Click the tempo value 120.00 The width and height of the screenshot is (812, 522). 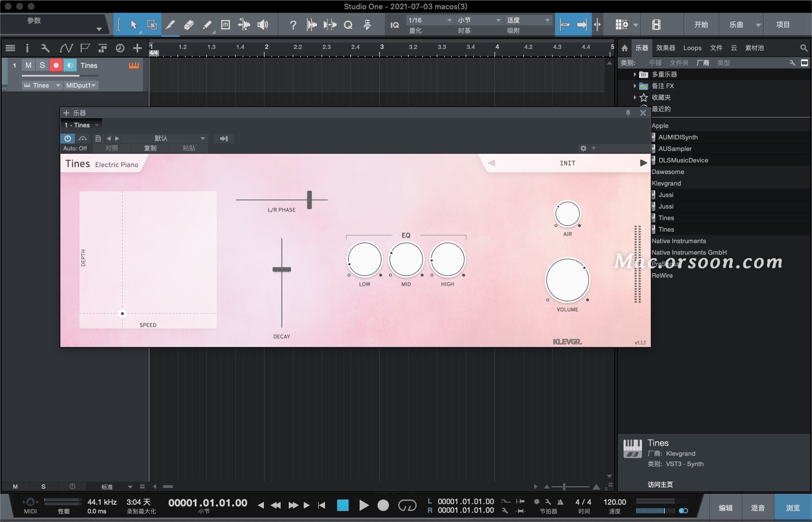click(x=615, y=502)
